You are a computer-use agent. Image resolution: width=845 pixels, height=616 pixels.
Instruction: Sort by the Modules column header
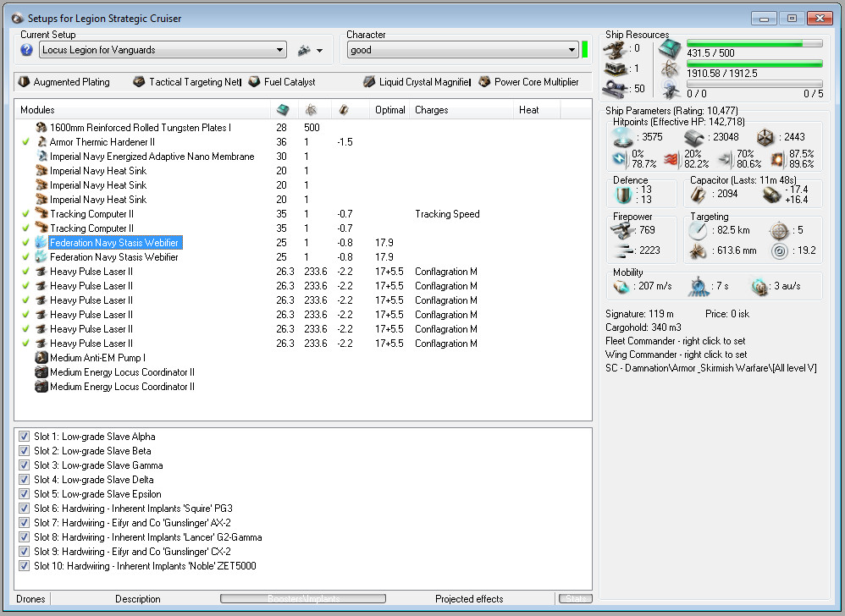coord(142,110)
